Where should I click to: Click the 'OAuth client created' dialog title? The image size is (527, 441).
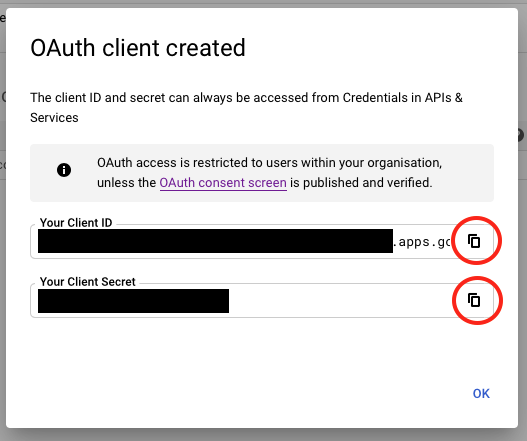click(138, 48)
